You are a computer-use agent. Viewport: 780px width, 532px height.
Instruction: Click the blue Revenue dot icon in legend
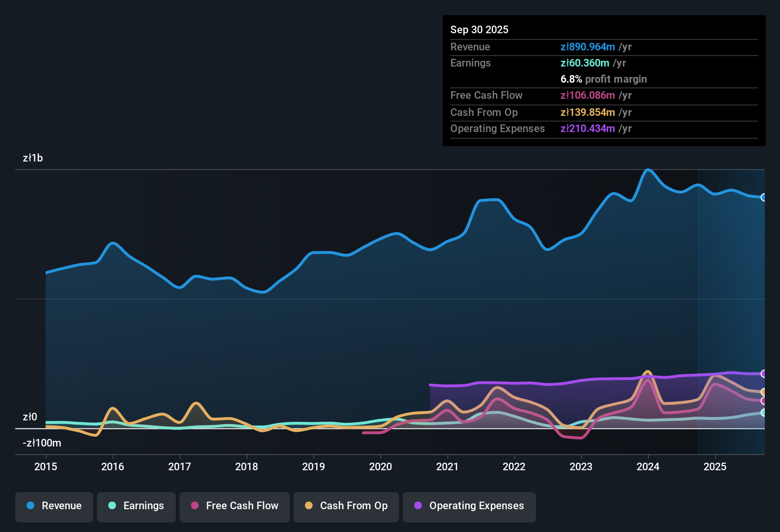pyautogui.click(x=30, y=506)
